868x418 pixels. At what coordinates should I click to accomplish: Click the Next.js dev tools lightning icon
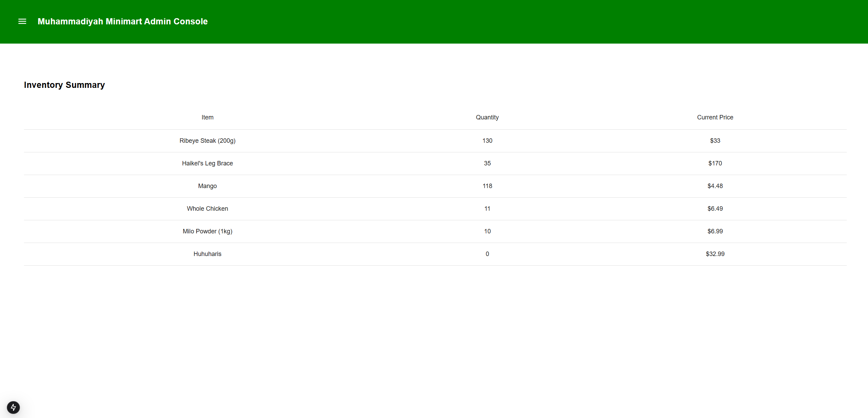pyautogui.click(x=13, y=407)
